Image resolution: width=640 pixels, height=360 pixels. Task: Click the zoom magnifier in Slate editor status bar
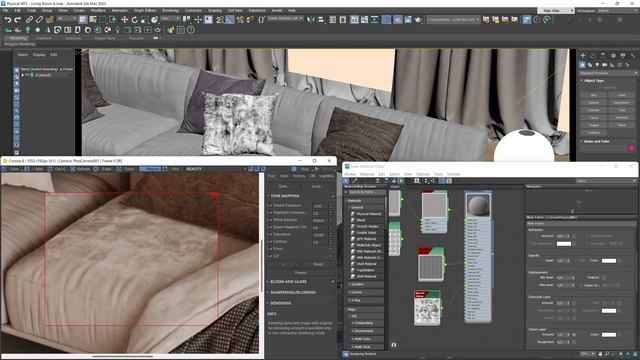coord(607,354)
